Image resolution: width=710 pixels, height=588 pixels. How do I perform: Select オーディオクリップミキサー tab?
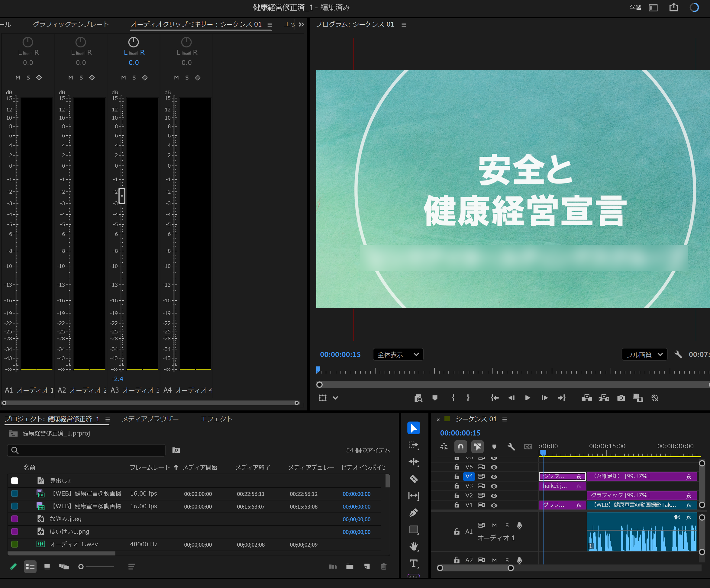click(x=196, y=24)
